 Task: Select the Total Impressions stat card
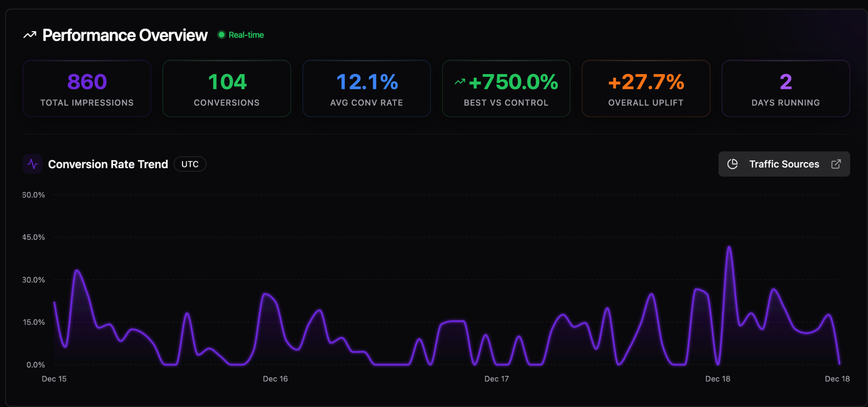(86, 89)
